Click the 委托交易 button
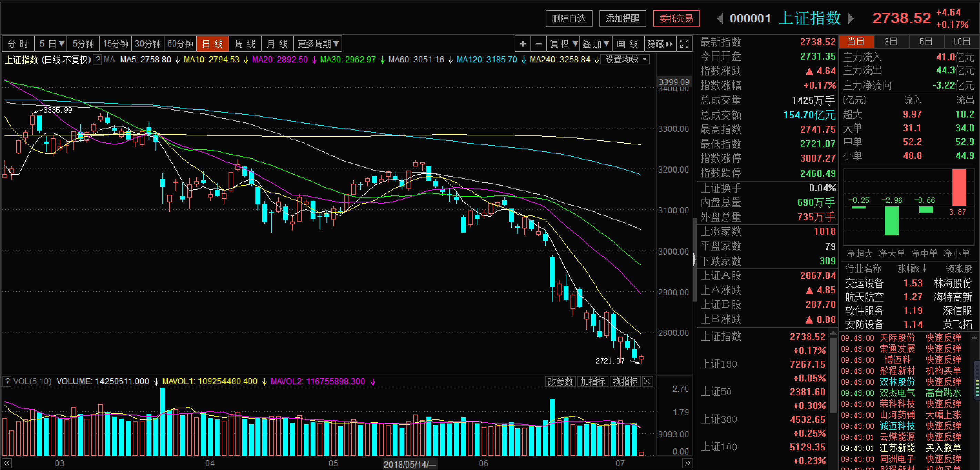Viewport: 980px width, 470px height. [676, 19]
